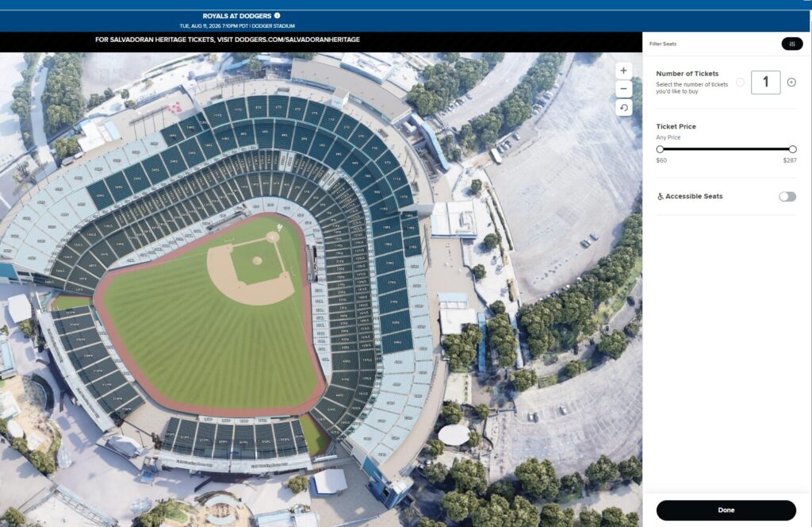Click the Filter Seats sliders icon button
812x527 pixels.
click(x=791, y=44)
